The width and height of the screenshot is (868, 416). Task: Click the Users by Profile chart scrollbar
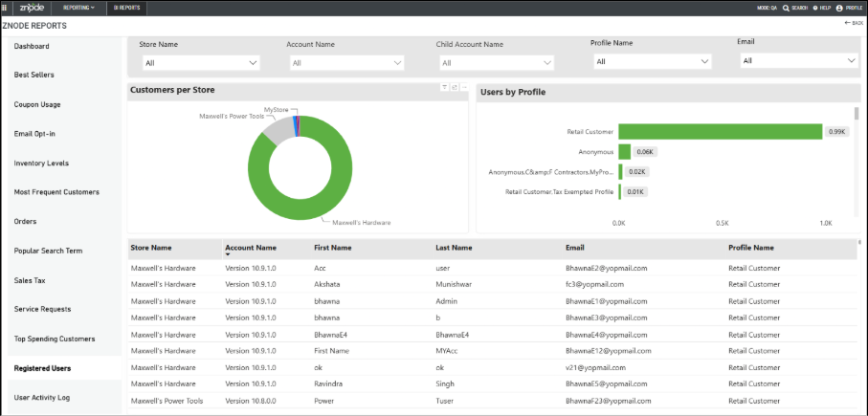pos(857,114)
